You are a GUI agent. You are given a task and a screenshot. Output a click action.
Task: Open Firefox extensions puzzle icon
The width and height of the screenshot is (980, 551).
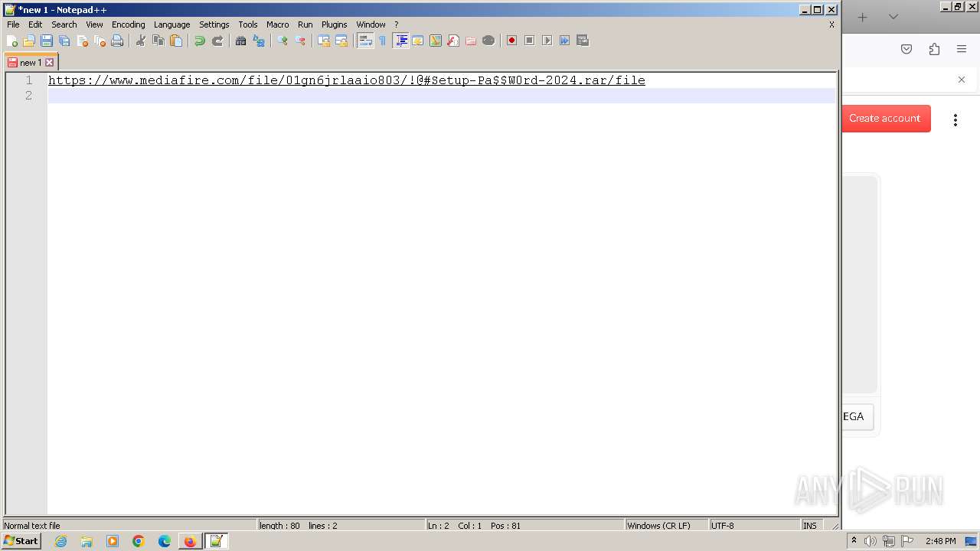(x=934, y=49)
